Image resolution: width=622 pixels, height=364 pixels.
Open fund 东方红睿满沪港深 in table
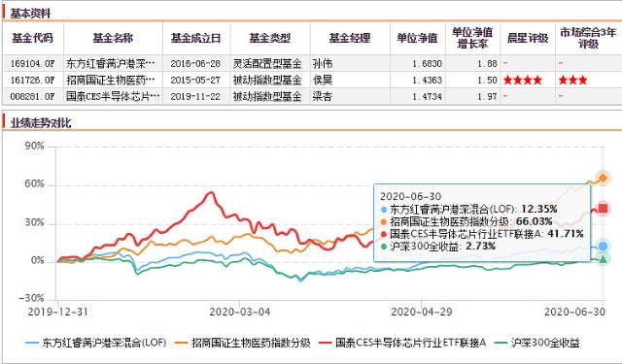(x=111, y=63)
